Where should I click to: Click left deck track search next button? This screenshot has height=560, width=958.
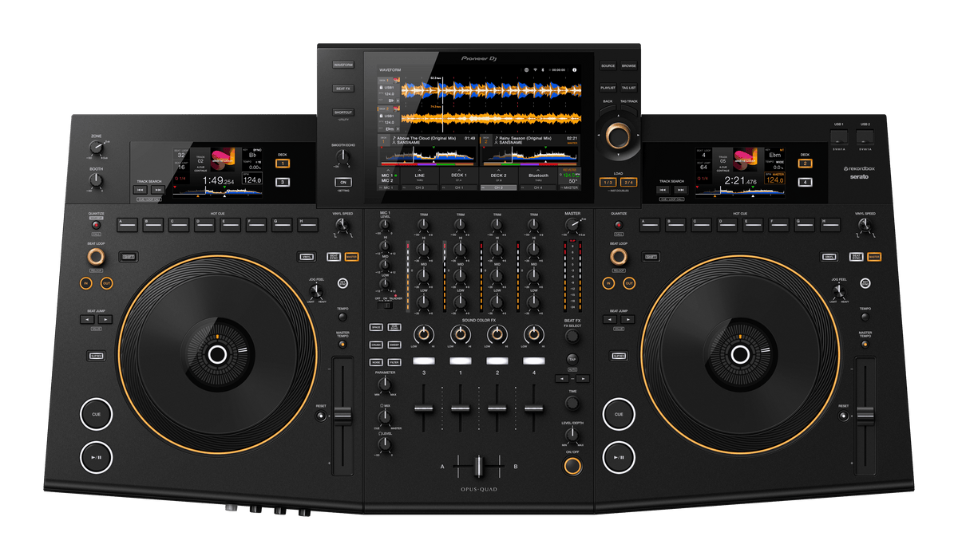pos(158,191)
